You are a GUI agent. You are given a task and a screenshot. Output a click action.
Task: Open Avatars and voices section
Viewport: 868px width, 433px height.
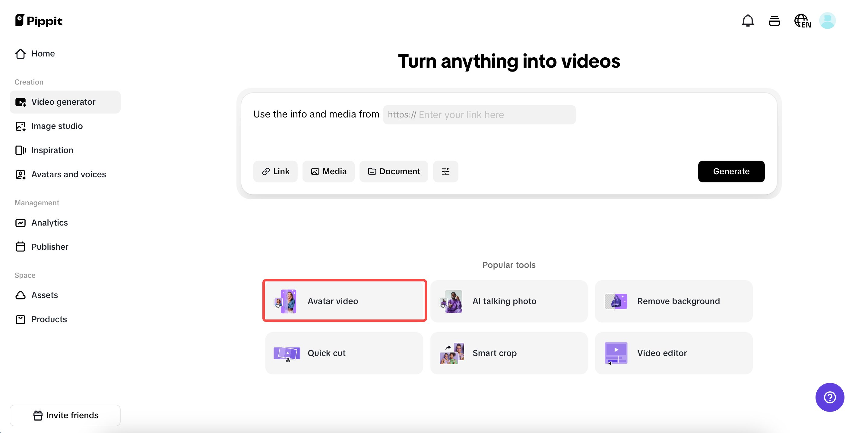(68, 174)
